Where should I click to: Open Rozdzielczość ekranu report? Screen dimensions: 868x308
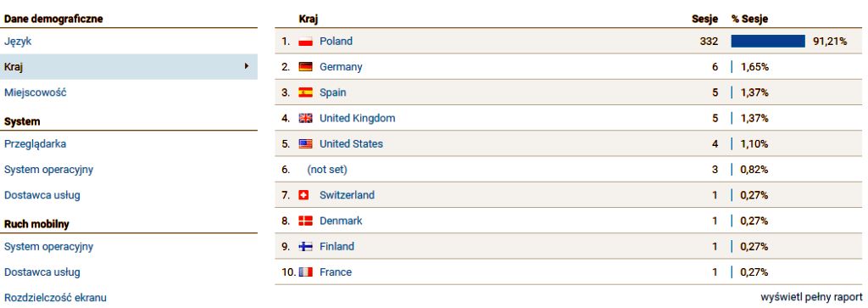(x=55, y=298)
